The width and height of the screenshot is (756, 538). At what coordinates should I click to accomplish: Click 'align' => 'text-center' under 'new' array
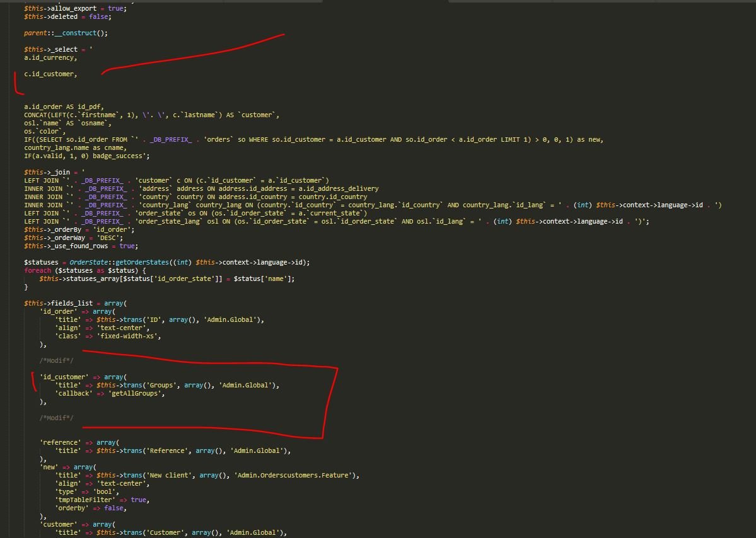click(102, 484)
